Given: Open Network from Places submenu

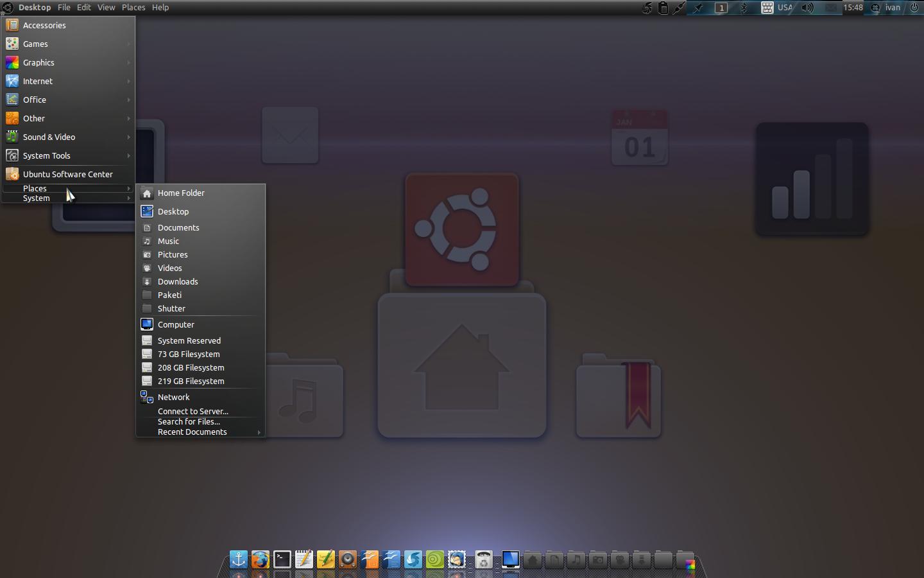Looking at the screenshot, I should [x=200, y=397].
